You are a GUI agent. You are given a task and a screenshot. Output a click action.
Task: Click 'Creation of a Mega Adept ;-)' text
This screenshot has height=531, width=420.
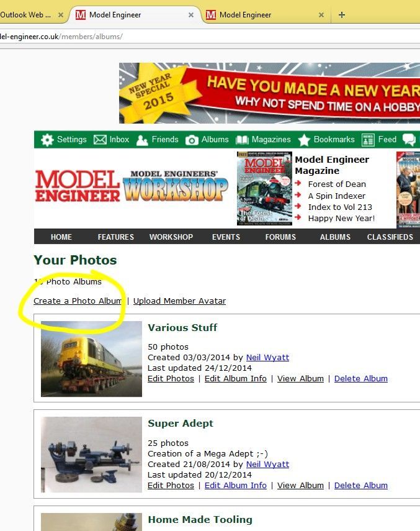(x=208, y=453)
